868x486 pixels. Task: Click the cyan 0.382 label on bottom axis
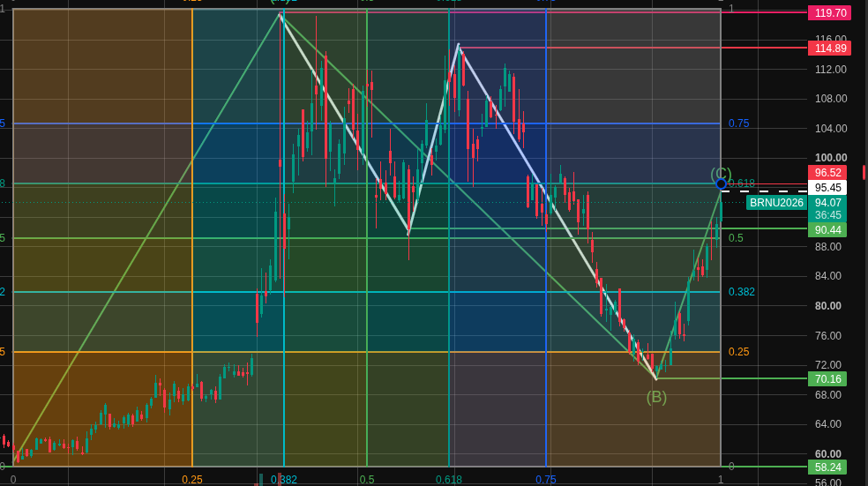pos(284,479)
